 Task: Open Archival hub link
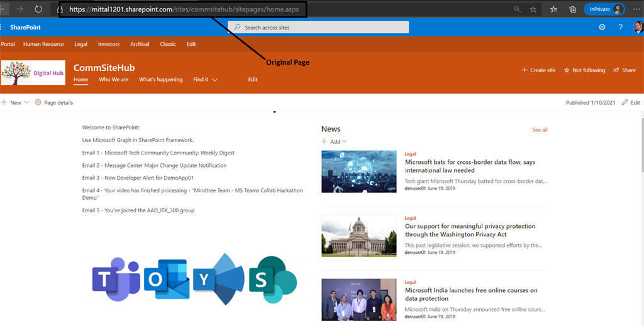click(140, 44)
